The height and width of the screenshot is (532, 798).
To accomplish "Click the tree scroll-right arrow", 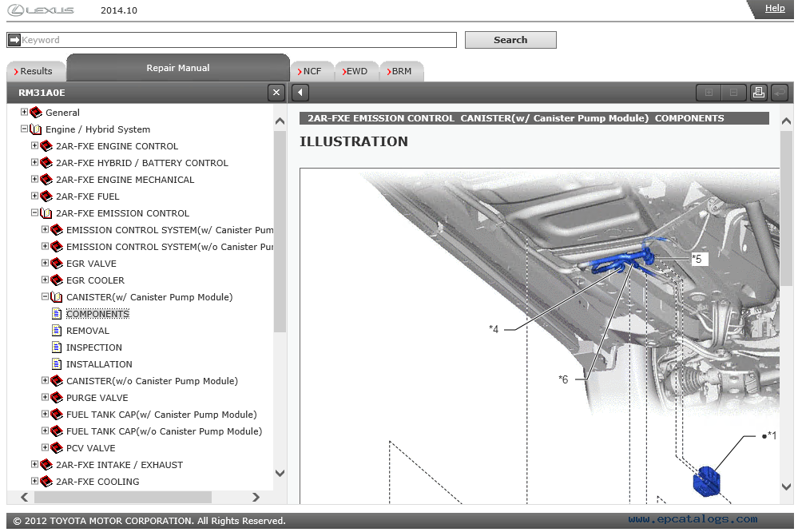I will (x=256, y=498).
